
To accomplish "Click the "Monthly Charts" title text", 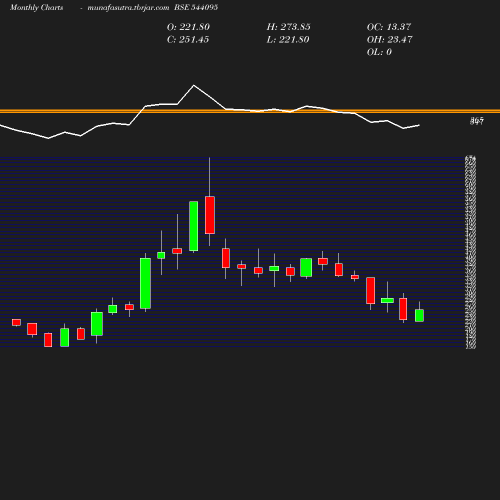I will pos(37,7).
